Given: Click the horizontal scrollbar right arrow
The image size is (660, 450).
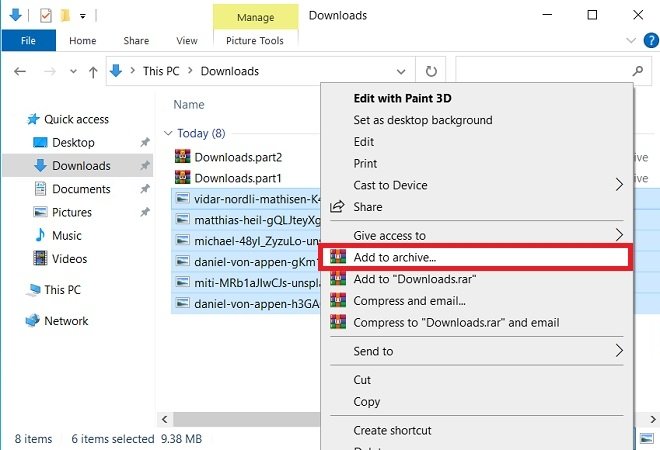Looking at the screenshot, I should pos(653,419).
